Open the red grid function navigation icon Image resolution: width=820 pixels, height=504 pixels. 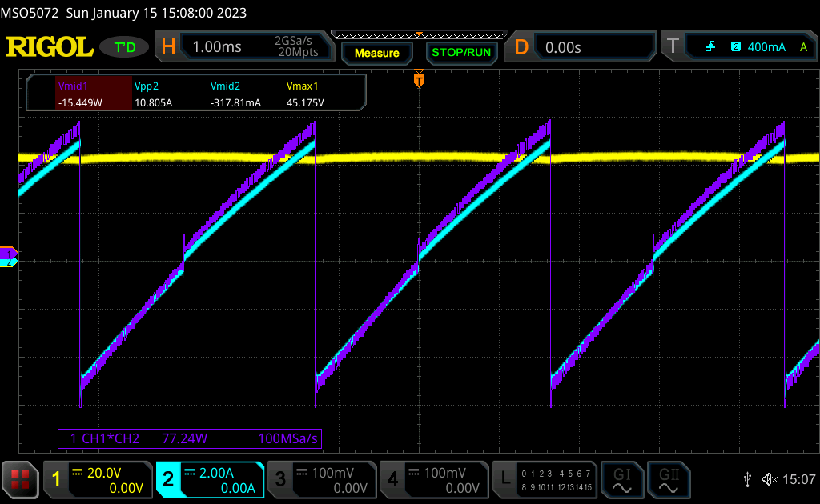(x=19, y=479)
